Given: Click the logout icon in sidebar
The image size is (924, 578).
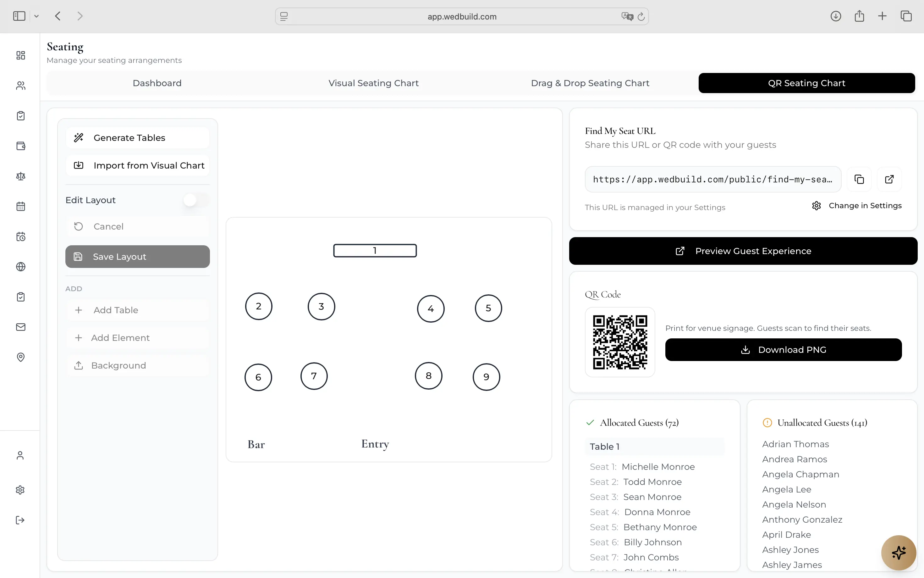Looking at the screenshot, I should 20,520.
